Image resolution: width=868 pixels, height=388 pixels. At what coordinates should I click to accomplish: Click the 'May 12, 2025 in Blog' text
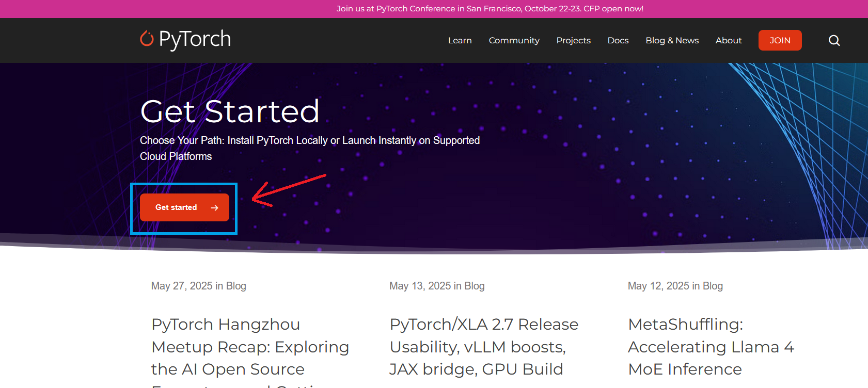(675, 286)
